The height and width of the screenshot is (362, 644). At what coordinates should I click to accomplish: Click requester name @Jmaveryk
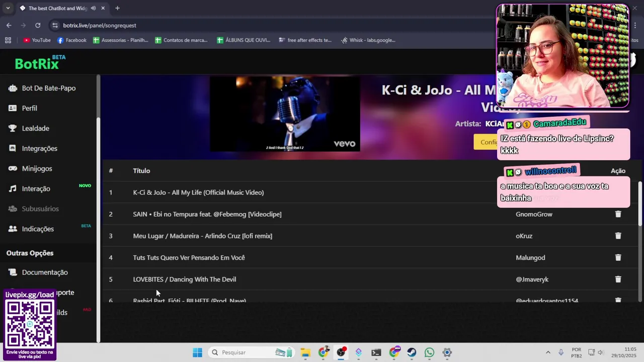pyautogui.click(x=532, y=279)
